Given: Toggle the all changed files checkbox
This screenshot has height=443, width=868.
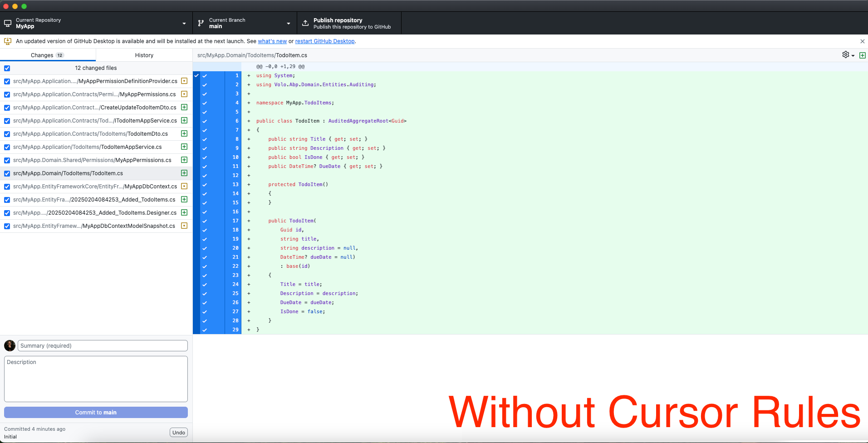Looking at the screenshot, I should pyautogui.click(x=7, y=68).
